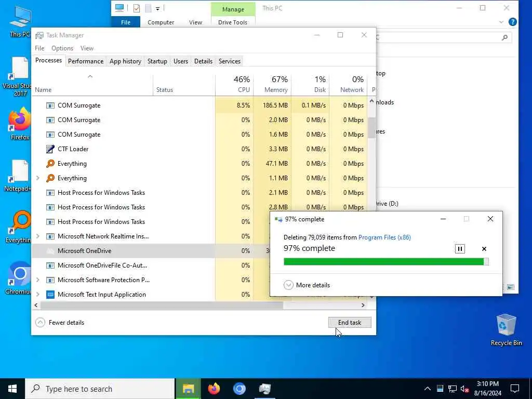Open quick access toolbar dropdown in Explorer
532x399 pixels.
coord(157,8)
